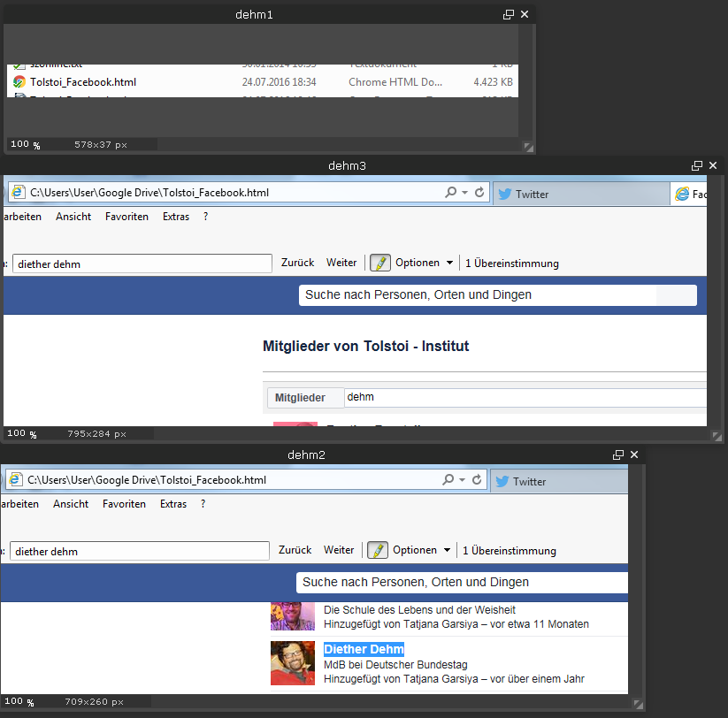Click the resize grip corner of dehm1
Viewport: 728px width, 718px height.
[528, 147]
